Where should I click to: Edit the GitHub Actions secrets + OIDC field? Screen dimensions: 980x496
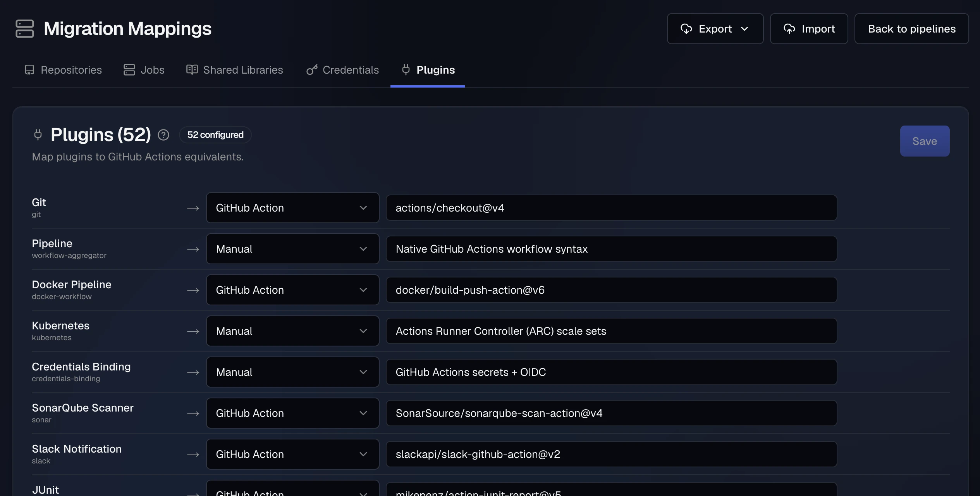(x=611, y=372)
